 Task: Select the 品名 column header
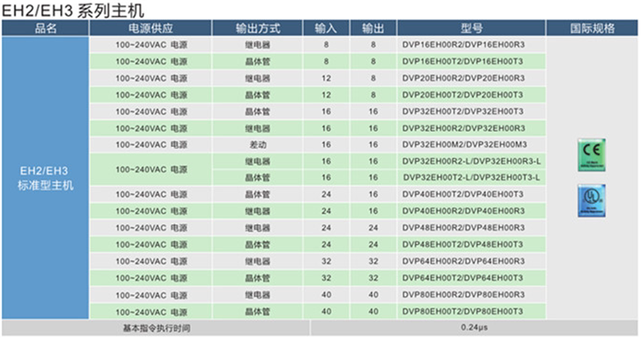pyautogui.click(x=45, y=29)
